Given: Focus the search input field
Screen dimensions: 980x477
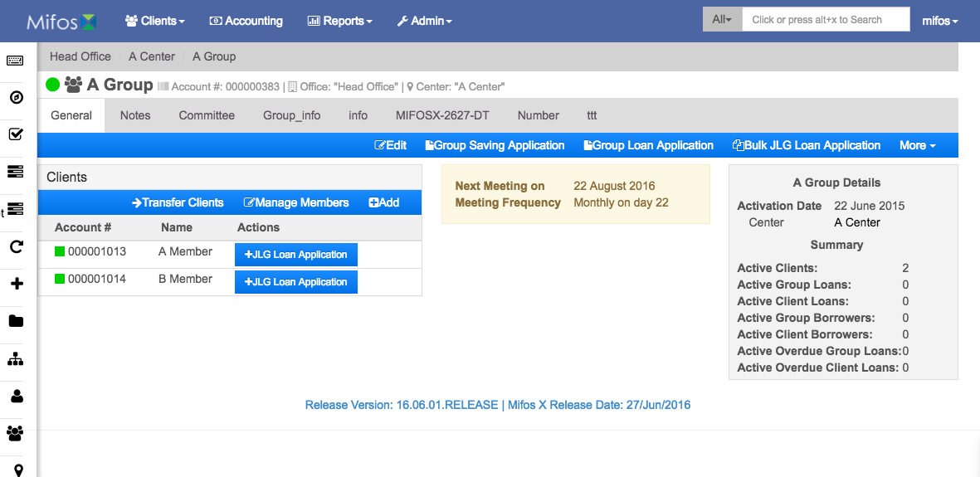Looking at the screenshot, I should pyautogui.click(x=826, y=19).
